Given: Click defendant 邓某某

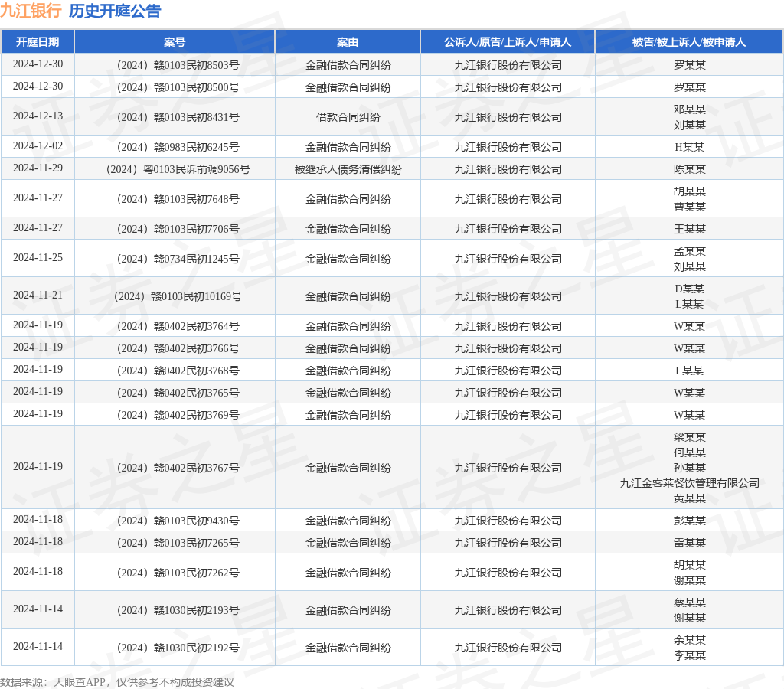Looking at the screenshot, I should click(690, 109).
